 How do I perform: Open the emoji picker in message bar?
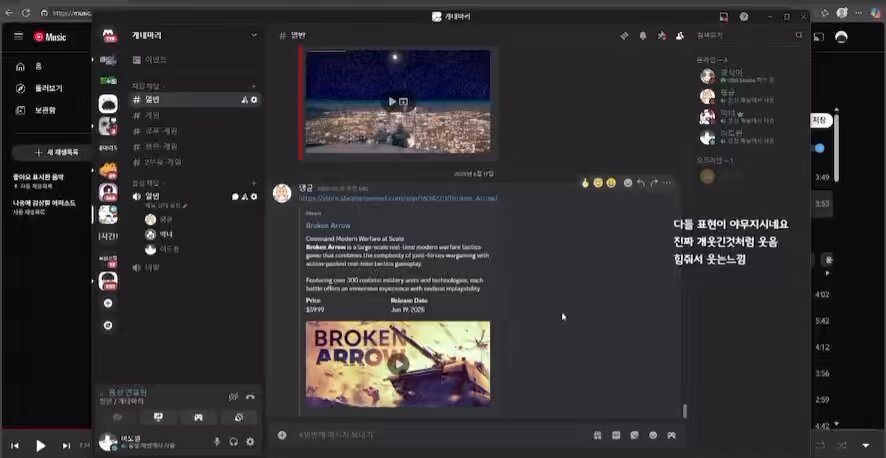[653, 435]
